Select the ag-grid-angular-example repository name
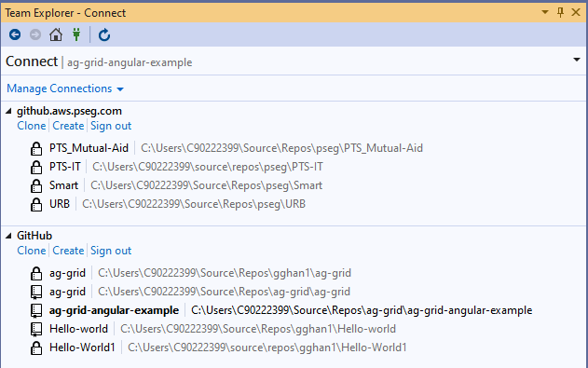588x368 pixels. (114, 310)
